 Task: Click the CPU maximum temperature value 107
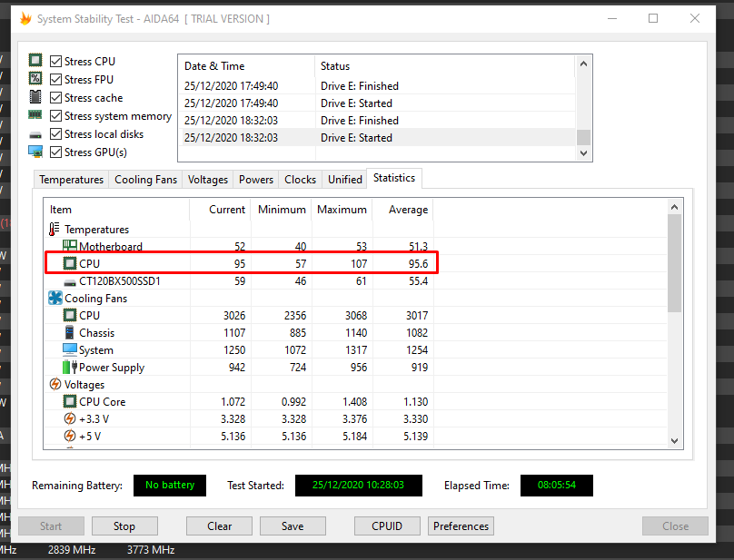(x=359, y=264)
